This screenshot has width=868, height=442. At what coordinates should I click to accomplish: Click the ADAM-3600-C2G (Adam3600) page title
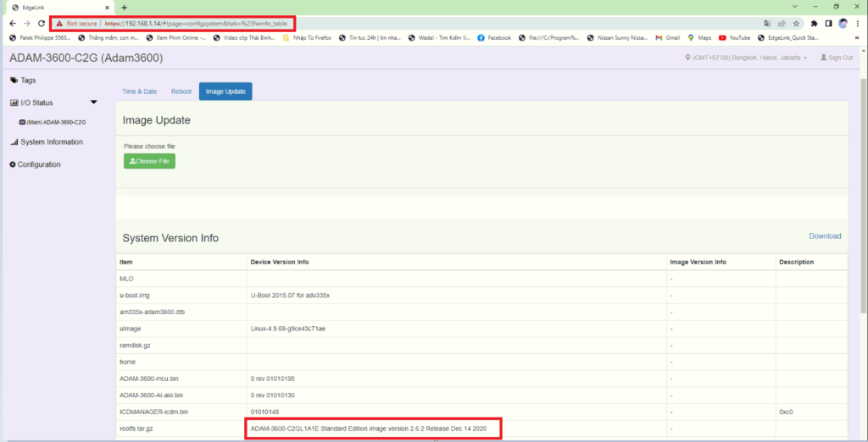coord(86,58)
